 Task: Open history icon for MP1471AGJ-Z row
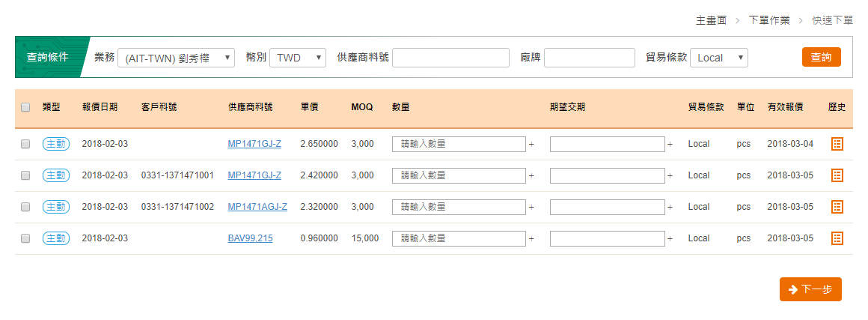[837, 207]
